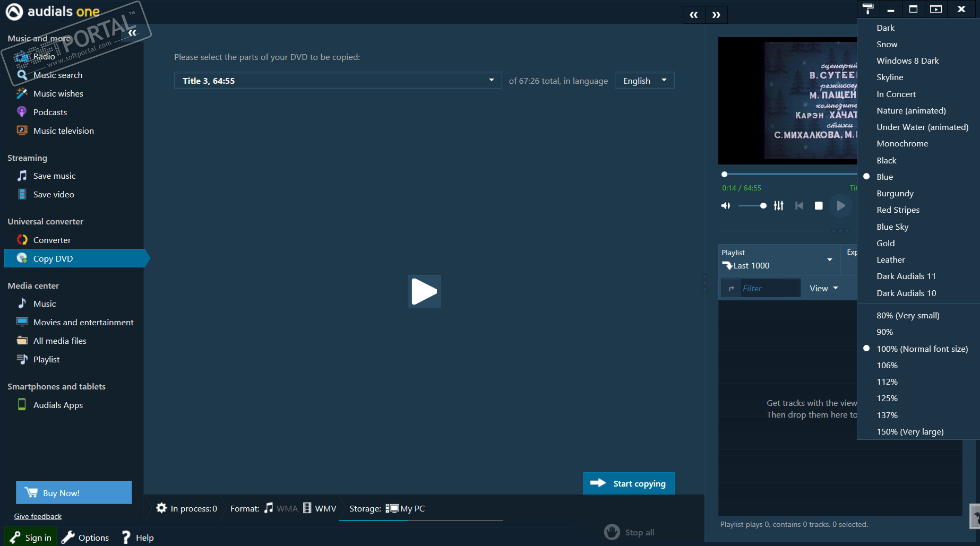The height and width of the screenshot is (546, 980).
Task: Click the right double-chevron above the player
Action: click(x=716, y=15)
